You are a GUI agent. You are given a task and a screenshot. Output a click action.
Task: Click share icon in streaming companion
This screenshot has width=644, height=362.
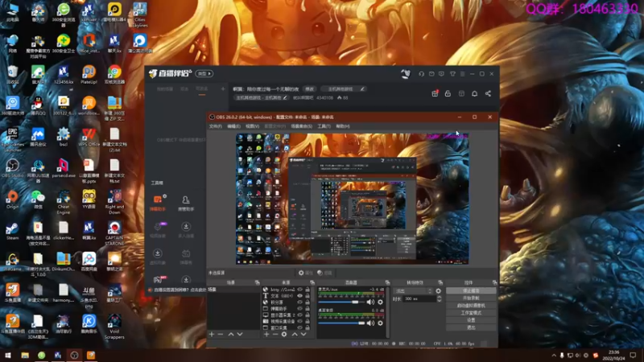(488, 93)
